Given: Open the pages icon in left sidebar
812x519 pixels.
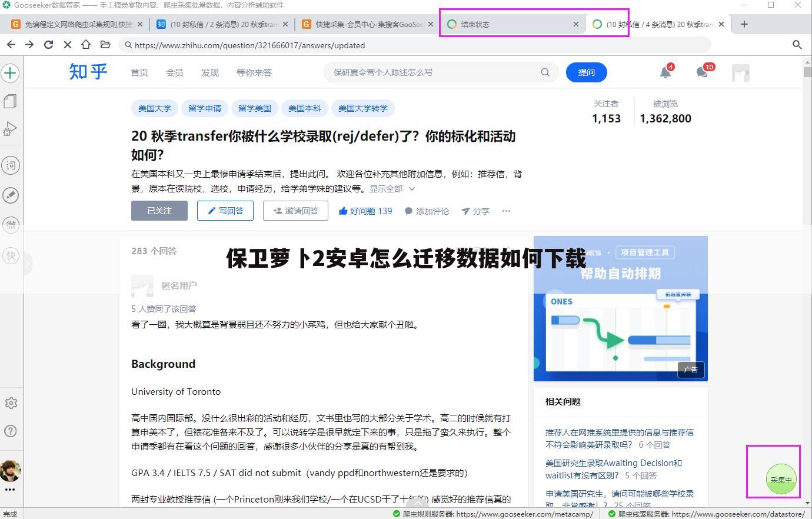Looking at the screenshot, I should pyautogui.click(x=10, y=101).
